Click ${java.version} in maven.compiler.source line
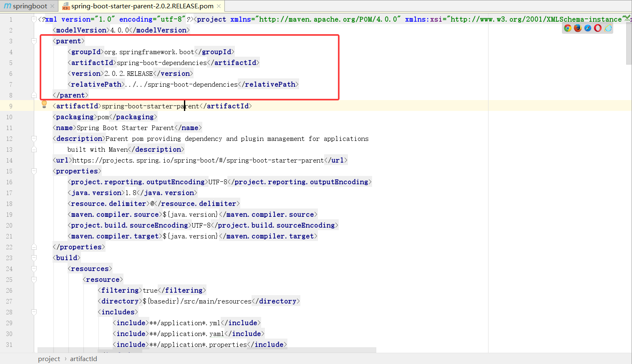The height and width of the screenshot is (364, 632). pos(190,214)
